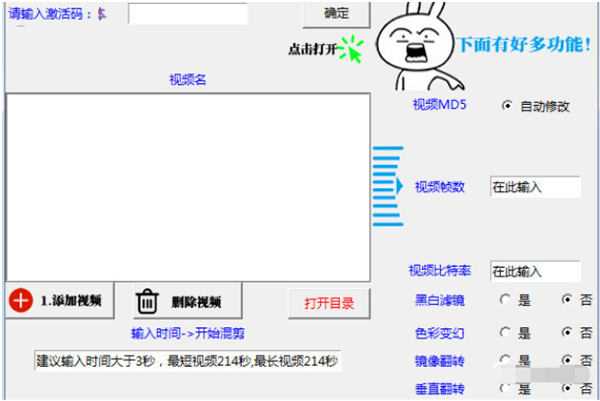
Task: Focus the activation code input field
Action: [188, 14]
